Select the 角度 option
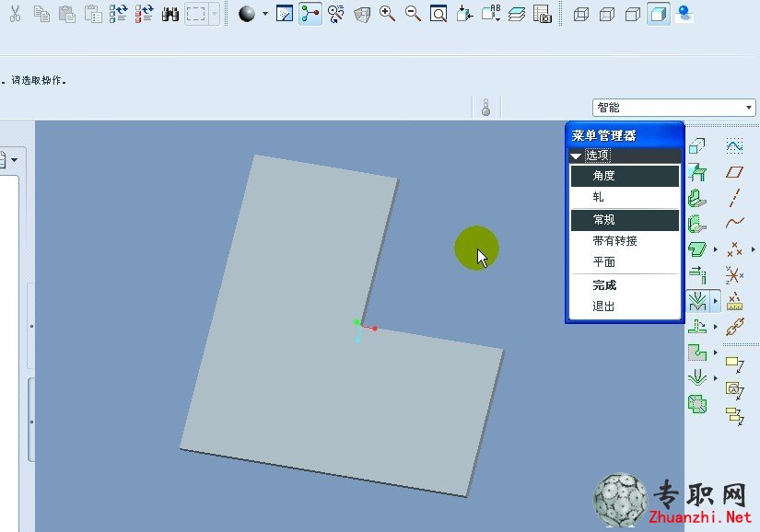The height and width of the screenshot is (532, 760). [625, 176]
